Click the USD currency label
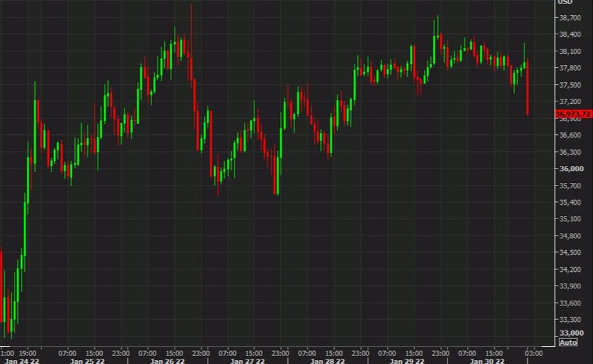This screenshot has height=364, width=593. [x=565, y=2]
